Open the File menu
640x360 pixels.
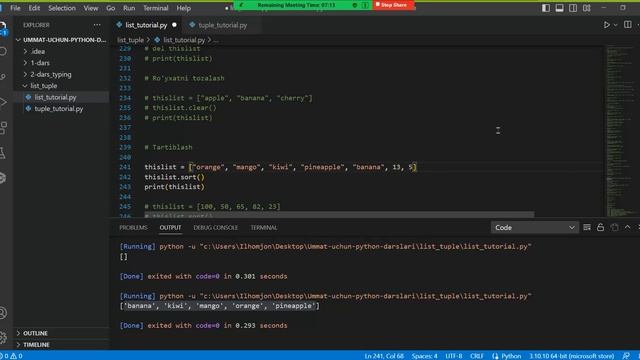pyautogui.click(x=15, y=8)
